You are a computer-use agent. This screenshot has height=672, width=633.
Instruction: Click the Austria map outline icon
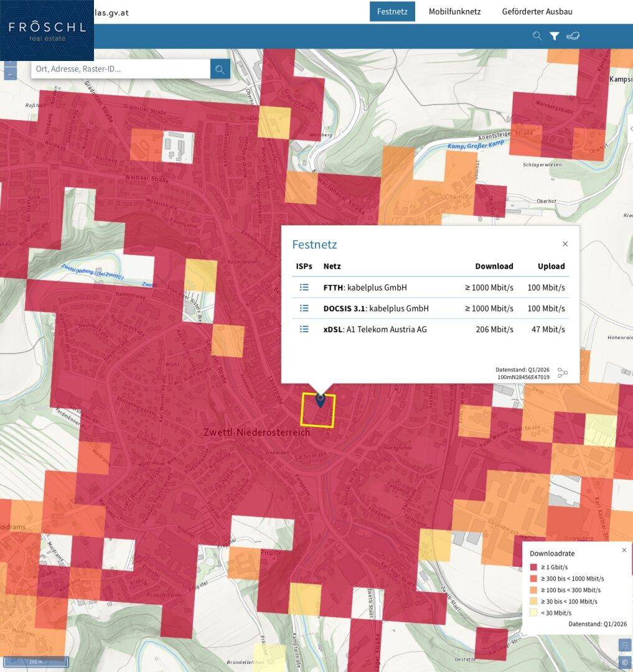coord(573,36)
